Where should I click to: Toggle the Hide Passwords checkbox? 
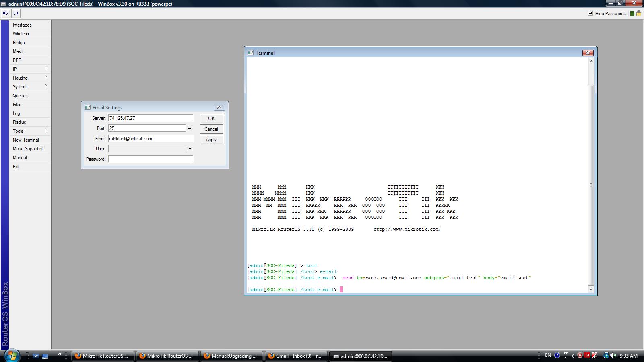pos(590,13)
